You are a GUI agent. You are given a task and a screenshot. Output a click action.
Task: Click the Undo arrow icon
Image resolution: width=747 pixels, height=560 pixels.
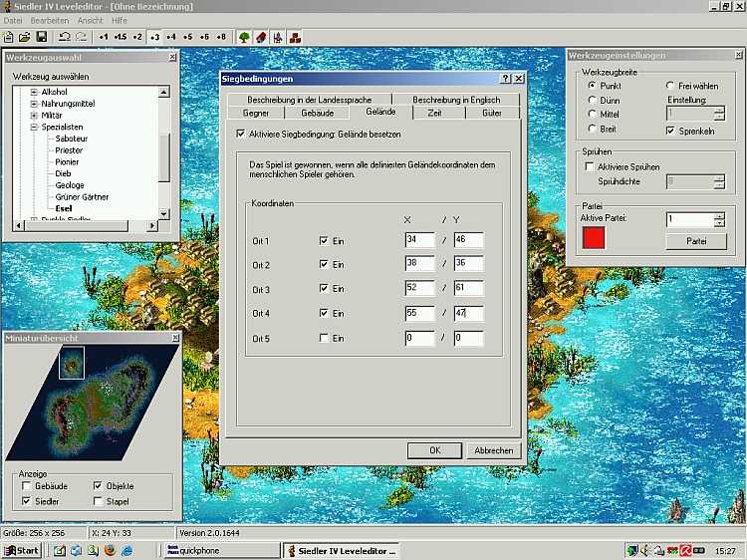pos(65,37)
